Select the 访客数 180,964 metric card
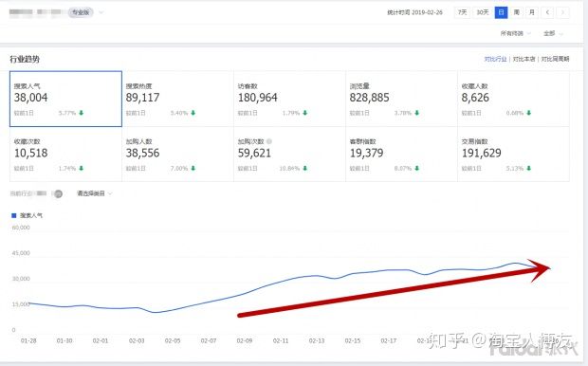The image size is (588, 366). tap(289, 99)
